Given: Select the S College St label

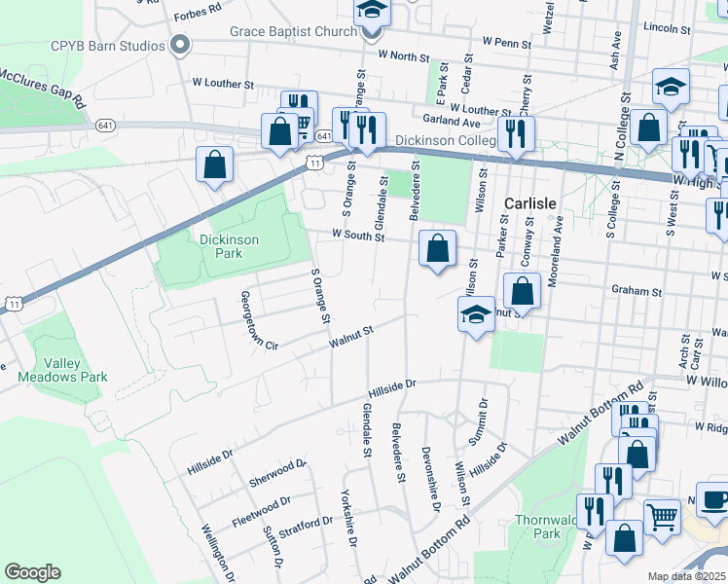Looking at the screenshot, I should pyautogui.click(x=613, y=209).
